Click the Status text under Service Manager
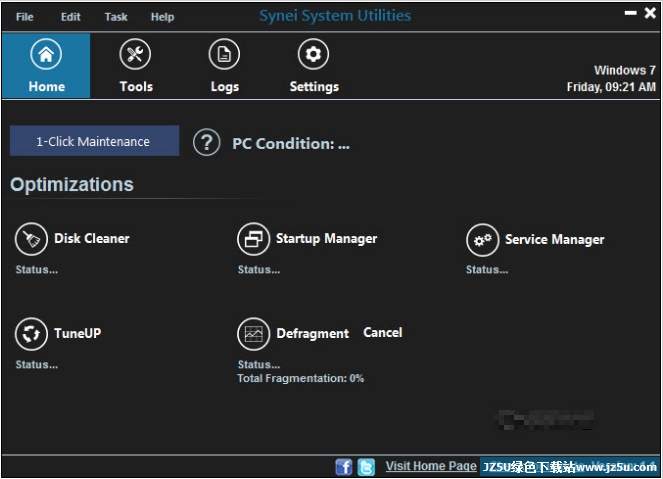 pyautogui.click(x=487, y=270)
